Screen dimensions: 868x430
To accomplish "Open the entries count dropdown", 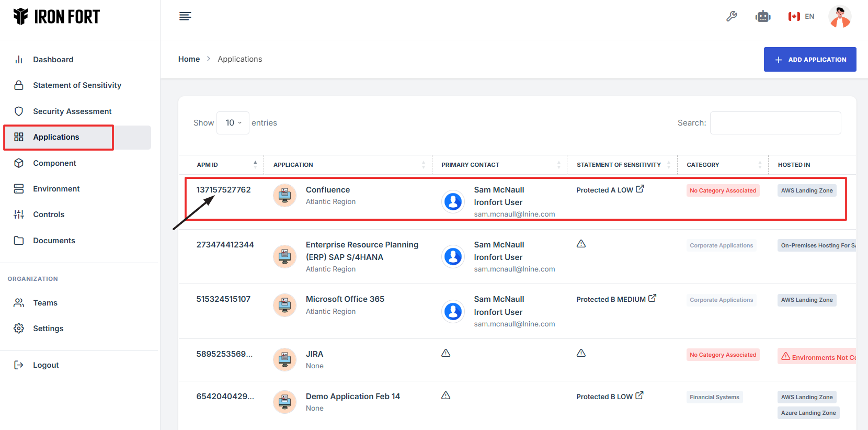I will coord(233,123).
